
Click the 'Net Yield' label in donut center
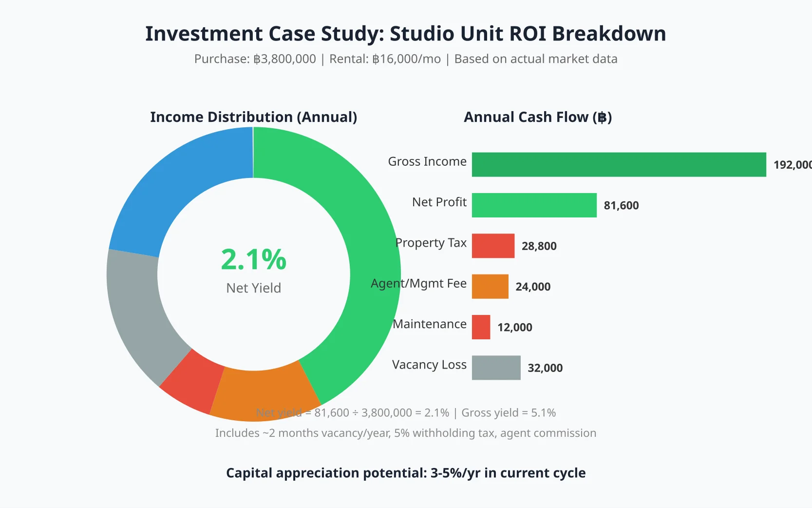[254, 288]
